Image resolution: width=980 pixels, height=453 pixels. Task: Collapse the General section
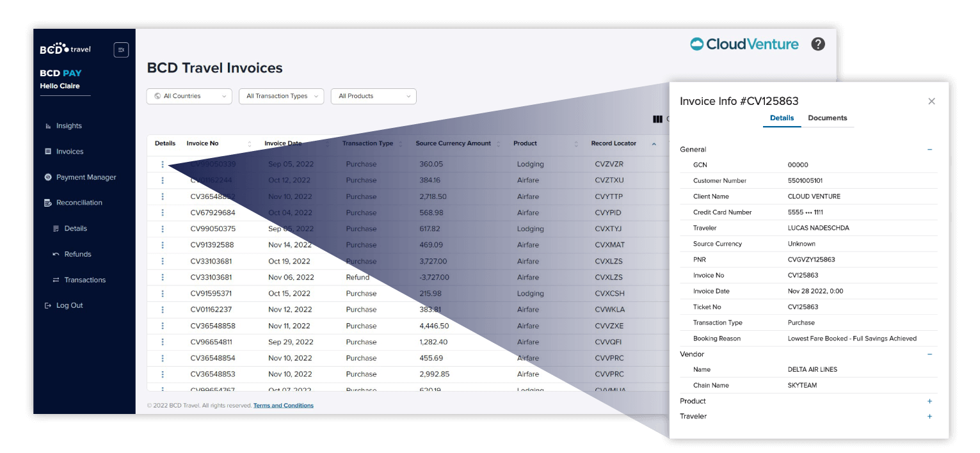coord(929,150)
